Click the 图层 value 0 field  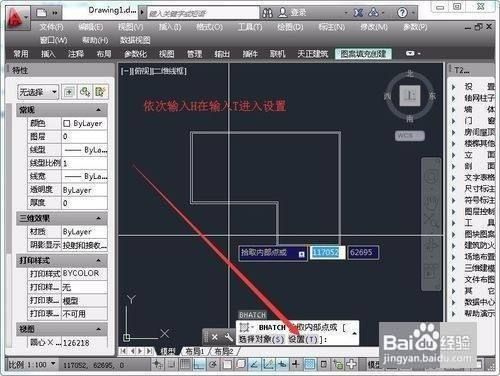pos(84,136)
